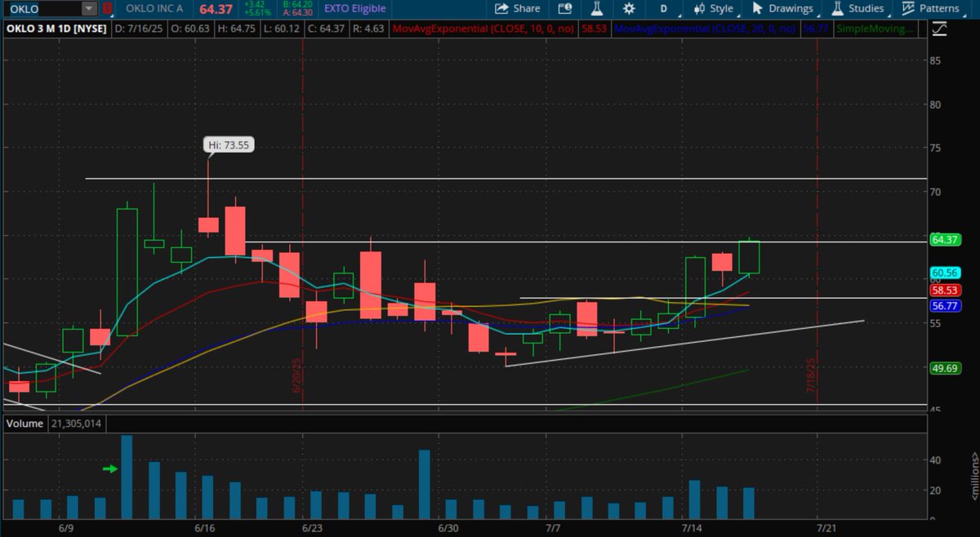Screen dimensions: 980x537
Task: Open the Share menu
Action: (518, 9)
